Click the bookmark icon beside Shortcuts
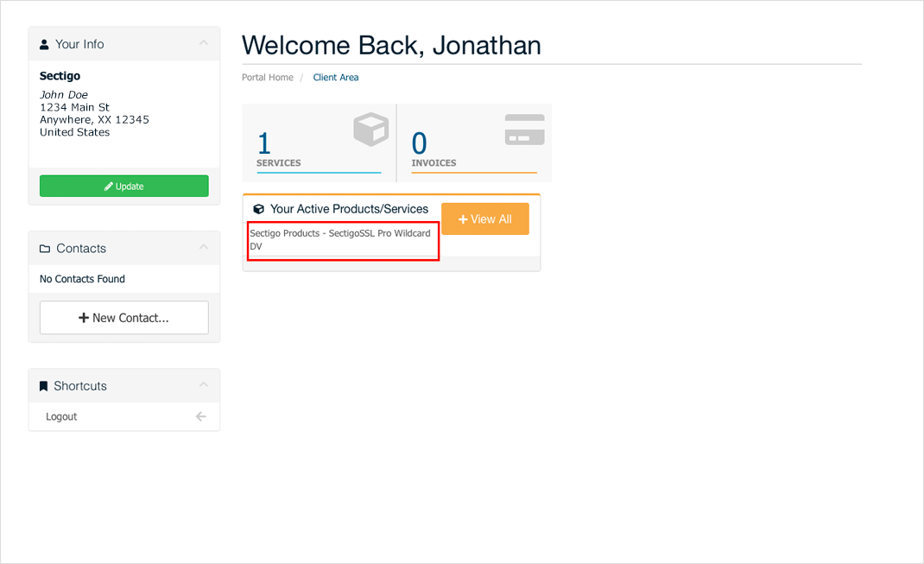 [x=44, y=386]
